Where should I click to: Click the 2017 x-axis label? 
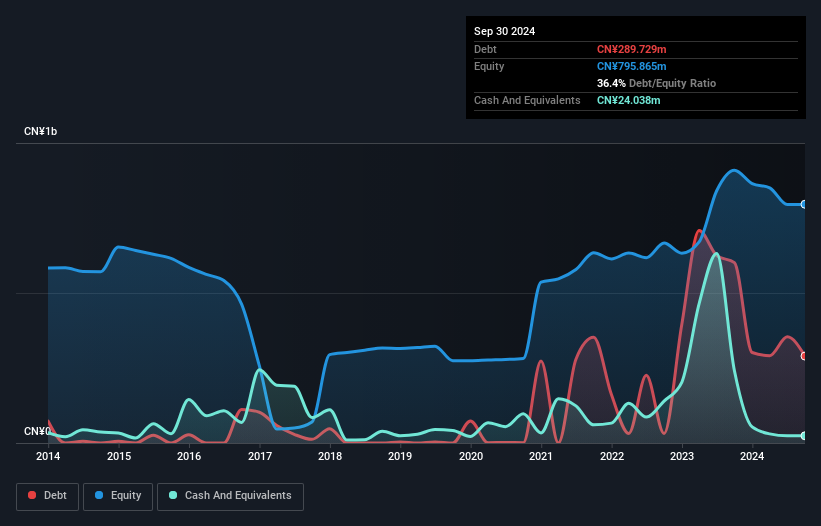pyautogui.click(x=260, y=456)
